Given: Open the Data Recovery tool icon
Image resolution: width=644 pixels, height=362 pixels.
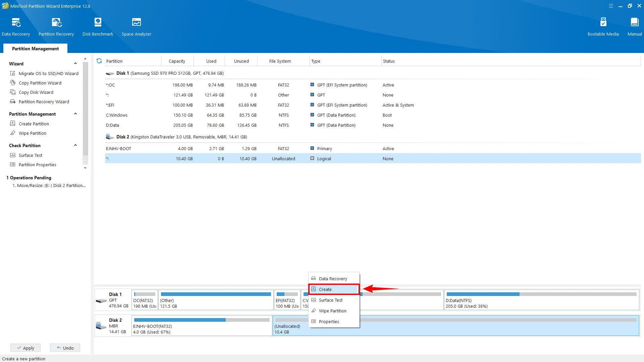Looking at the screenshot, I should [16, 22].
